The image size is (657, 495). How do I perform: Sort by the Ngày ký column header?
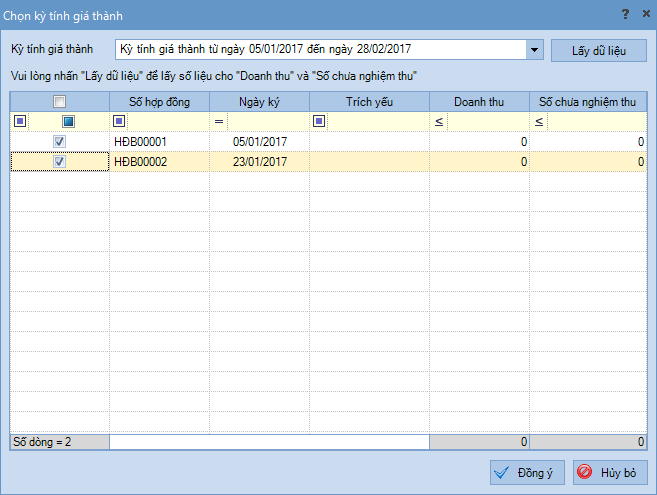coord(259,101)
